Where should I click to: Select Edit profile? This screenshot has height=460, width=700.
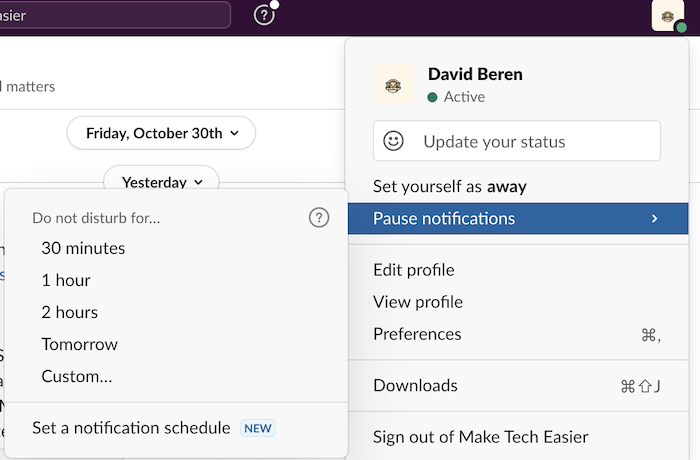click(x=518, y=270)
